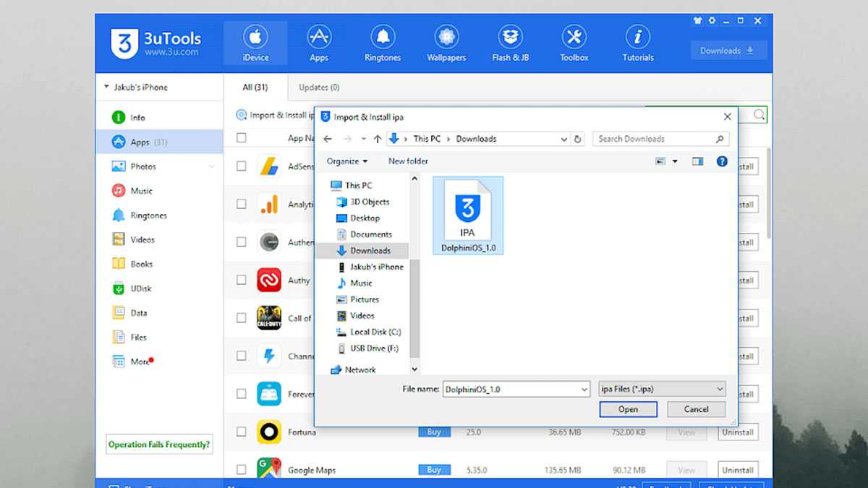
Task: Navigate up one folder with up arrow
Action: [378, 139]
